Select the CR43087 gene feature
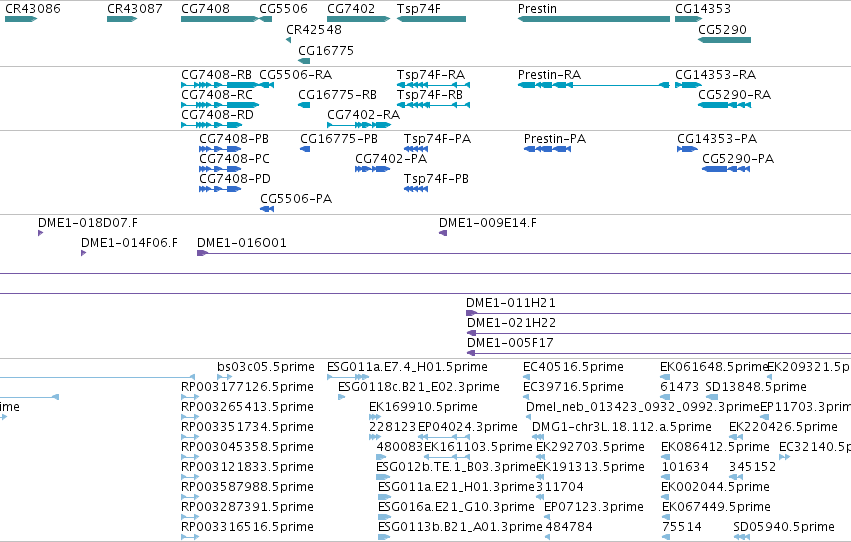Screen dimensions: 851x542 click(122, 19)
